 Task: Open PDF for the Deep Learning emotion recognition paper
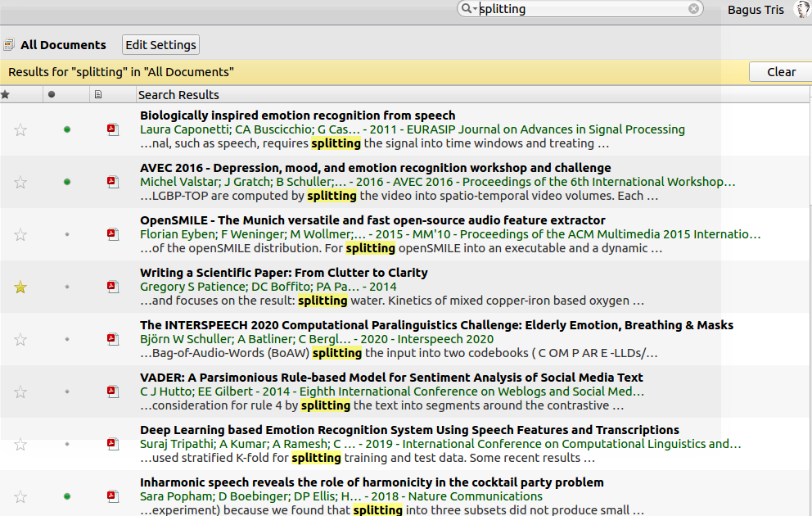tap(113, 446)
